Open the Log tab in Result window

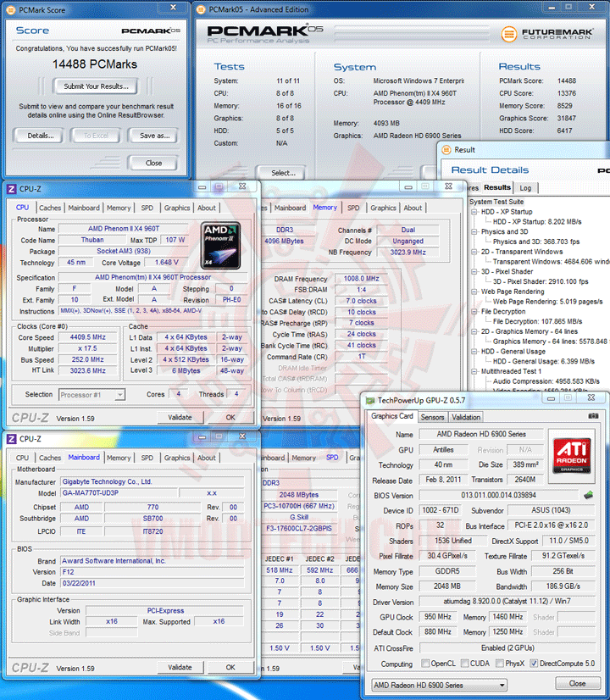(x=525, y=188)
